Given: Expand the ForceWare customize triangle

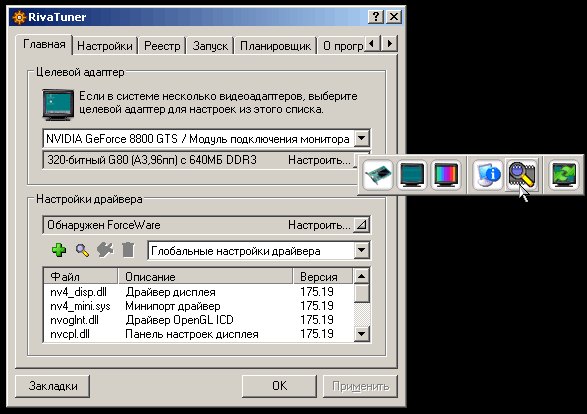Looking at the screenshot, I should 361,225.
